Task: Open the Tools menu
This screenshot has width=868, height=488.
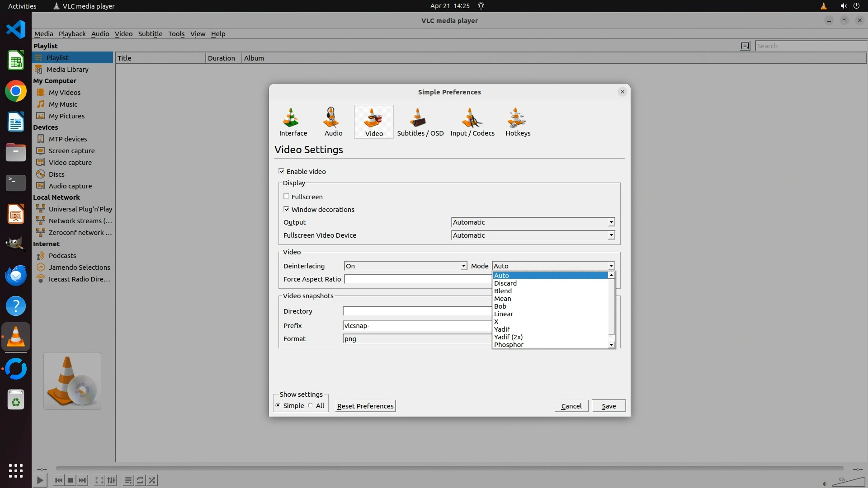Action: (176, 34)
